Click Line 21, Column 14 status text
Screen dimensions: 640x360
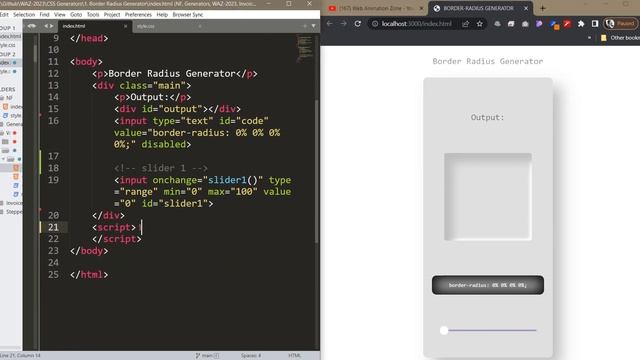coord(20,356)
